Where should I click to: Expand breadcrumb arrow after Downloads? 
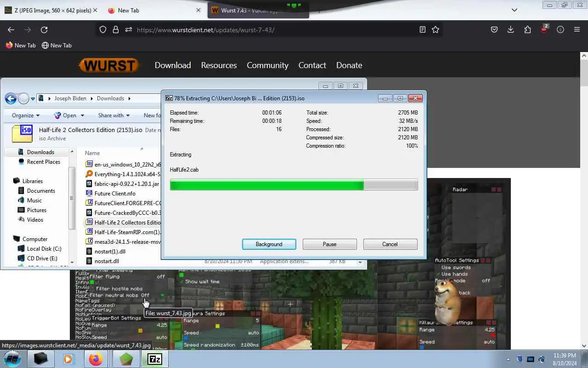129,98
